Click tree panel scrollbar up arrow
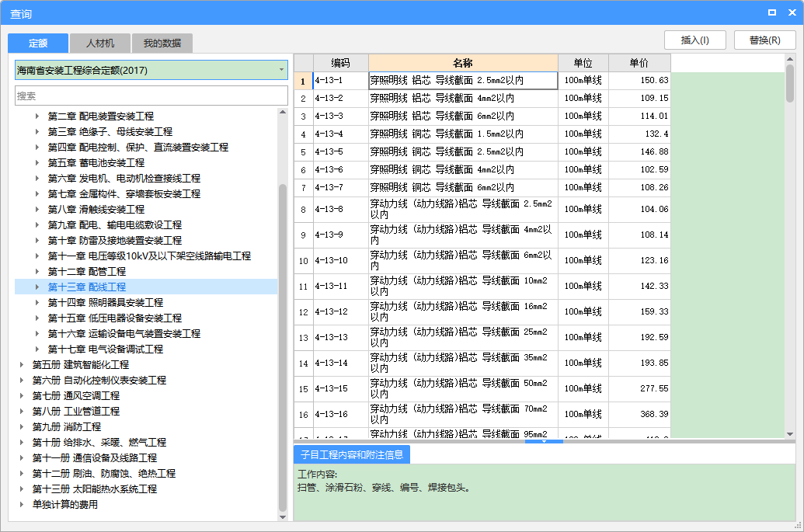The height and width of the screenshot is (532, 804). click(283, 112)
